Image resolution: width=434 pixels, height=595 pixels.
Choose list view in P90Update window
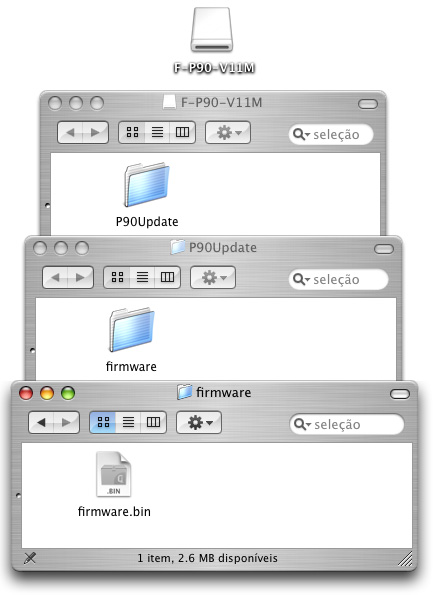coord(142,277)
